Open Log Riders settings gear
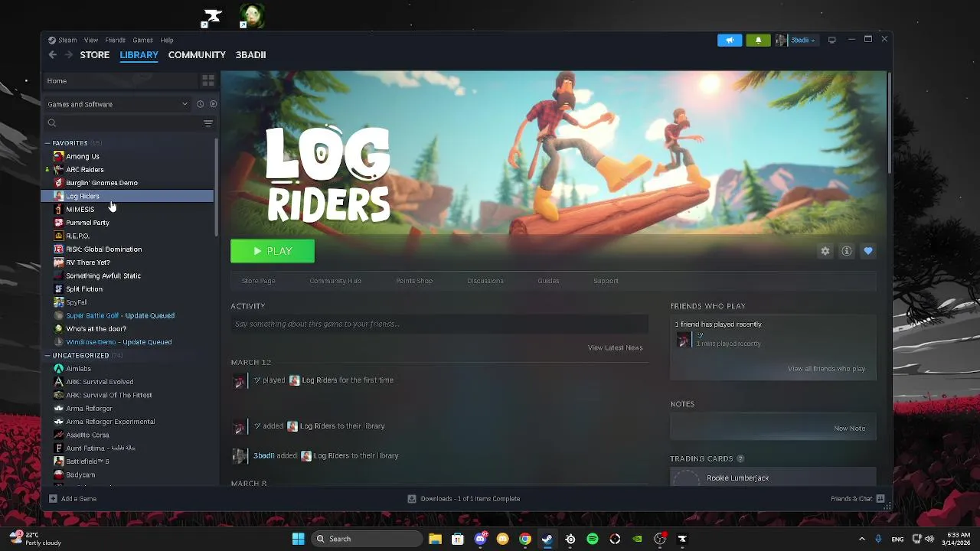This screenshot has height=551, width=980. pos(825,251)
